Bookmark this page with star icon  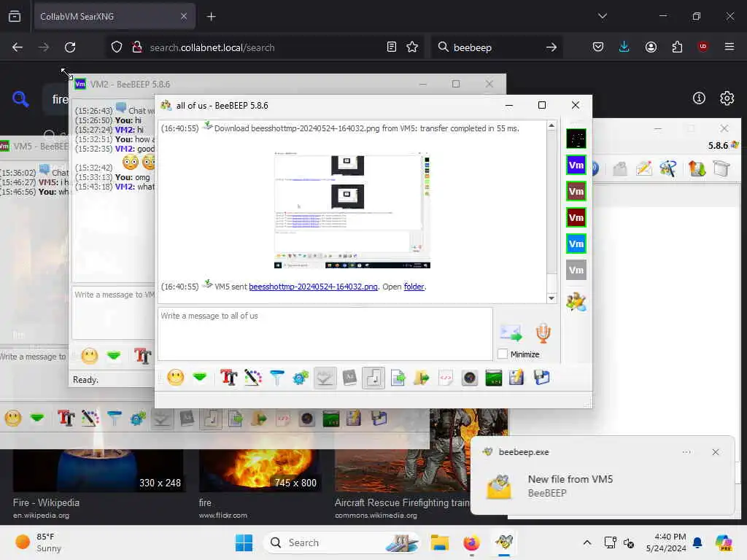coord(412,47)
